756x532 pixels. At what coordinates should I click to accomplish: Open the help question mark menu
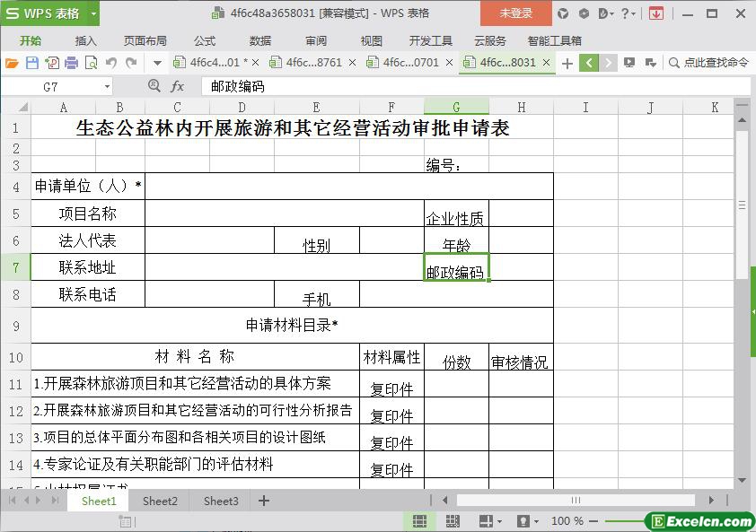pyautogui.click(x=628, y=13)
